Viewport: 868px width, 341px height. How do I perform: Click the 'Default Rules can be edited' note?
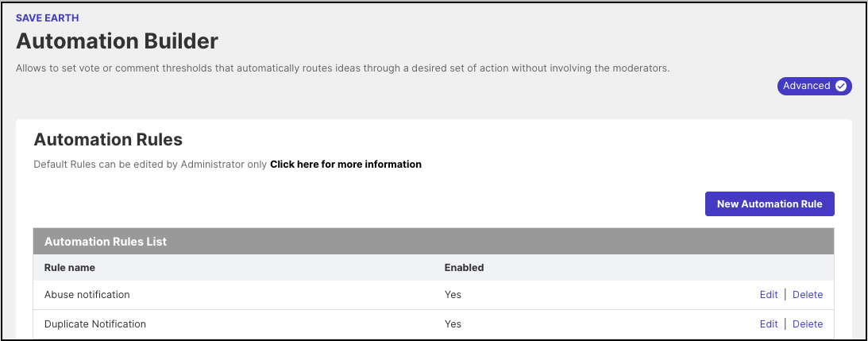click(x=150, y=165)
